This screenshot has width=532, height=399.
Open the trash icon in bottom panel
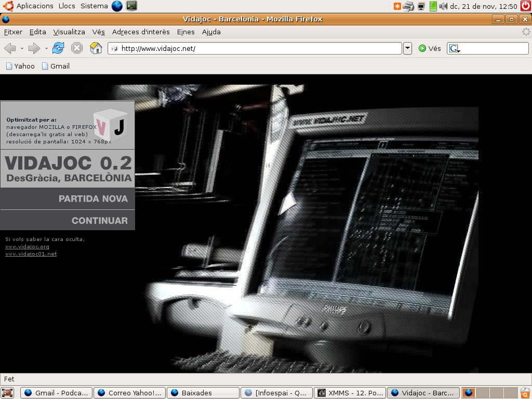point(525,393)
